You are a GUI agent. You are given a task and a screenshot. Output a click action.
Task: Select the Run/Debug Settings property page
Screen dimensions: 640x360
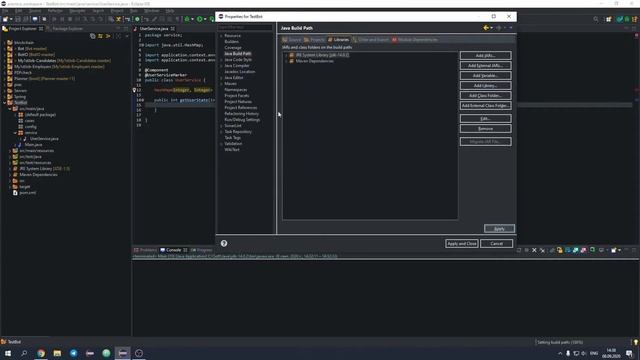242,120
